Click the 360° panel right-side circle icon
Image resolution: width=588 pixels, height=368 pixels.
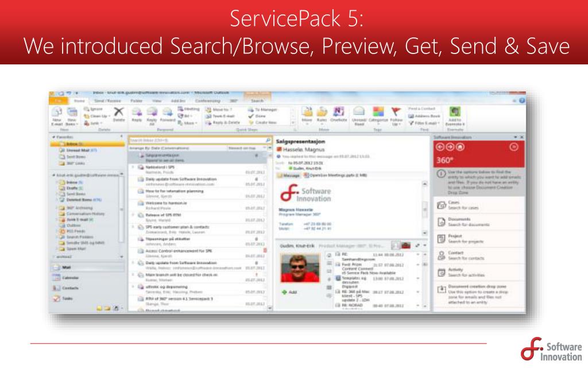click(x=514, y=147)
